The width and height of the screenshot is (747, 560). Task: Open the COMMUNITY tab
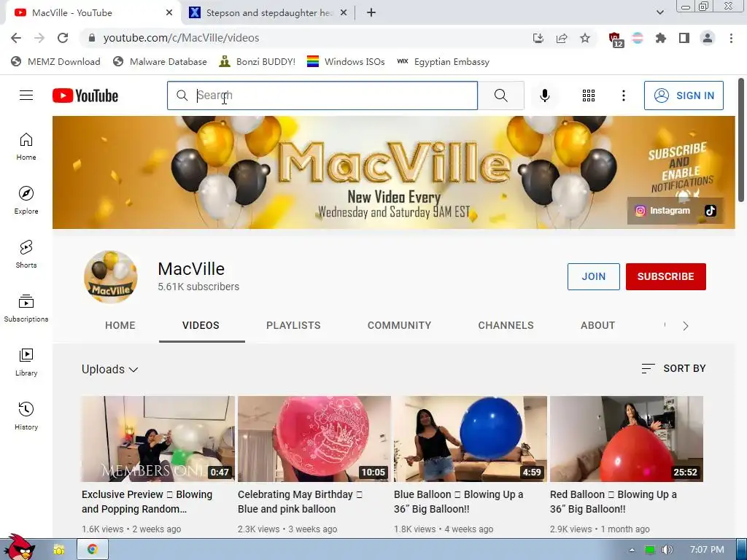tap(399, 325)
